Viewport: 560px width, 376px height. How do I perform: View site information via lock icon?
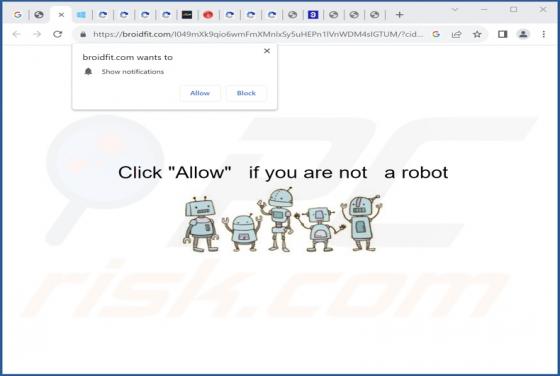point(83,34)
